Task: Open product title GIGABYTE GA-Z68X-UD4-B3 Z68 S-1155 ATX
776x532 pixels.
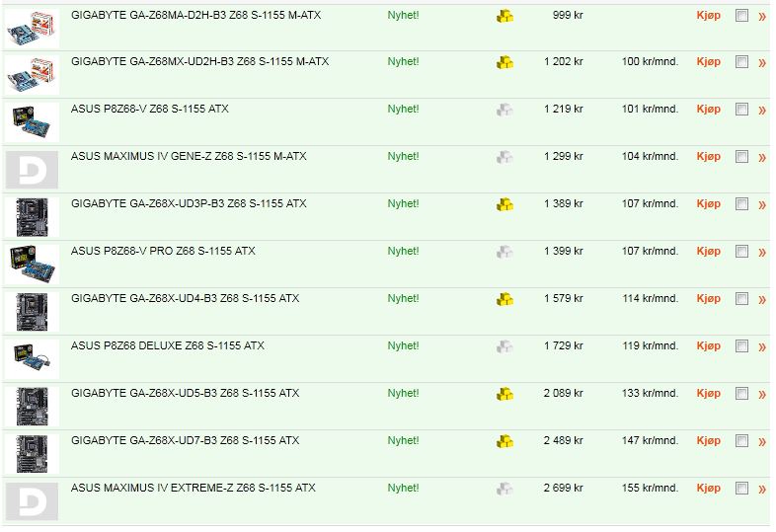Action: (185, 298)
